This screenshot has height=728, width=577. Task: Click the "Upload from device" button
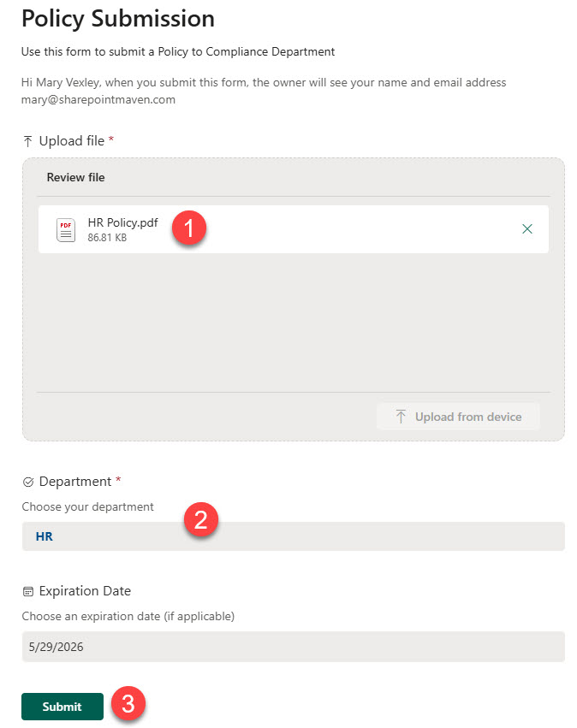click(458, 417)
